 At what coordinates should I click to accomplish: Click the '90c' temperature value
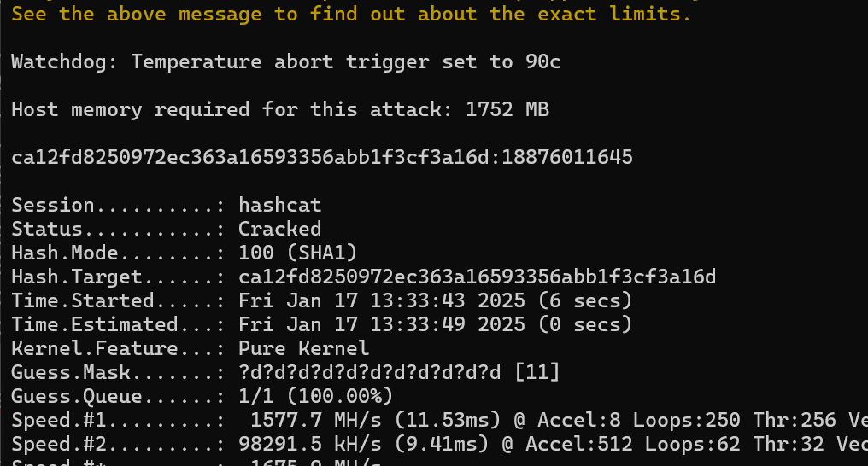coord(543,61)
